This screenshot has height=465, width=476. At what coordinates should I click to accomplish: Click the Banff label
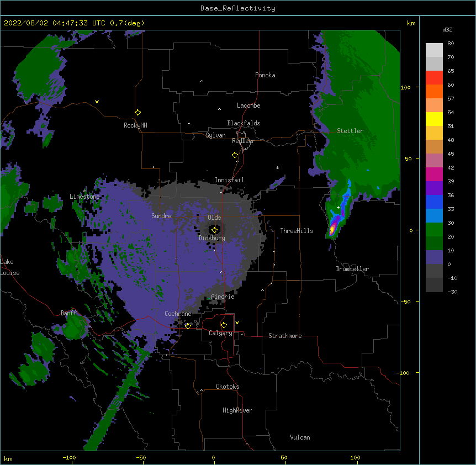click(x=68, y=313)
